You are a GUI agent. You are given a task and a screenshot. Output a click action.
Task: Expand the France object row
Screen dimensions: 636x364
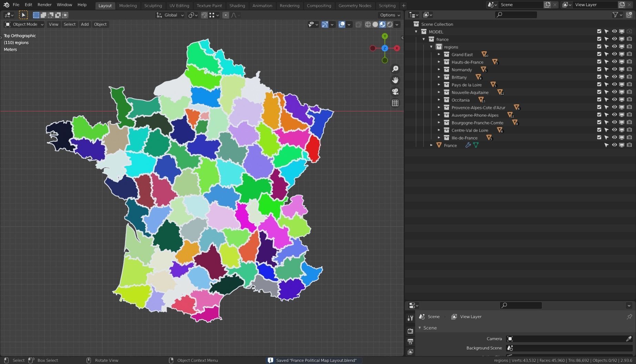[x=431, y=145]
